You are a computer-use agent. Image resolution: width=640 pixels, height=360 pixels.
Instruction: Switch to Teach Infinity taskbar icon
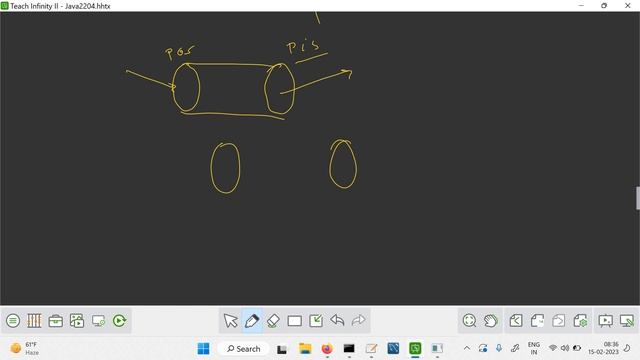[415, 348]
